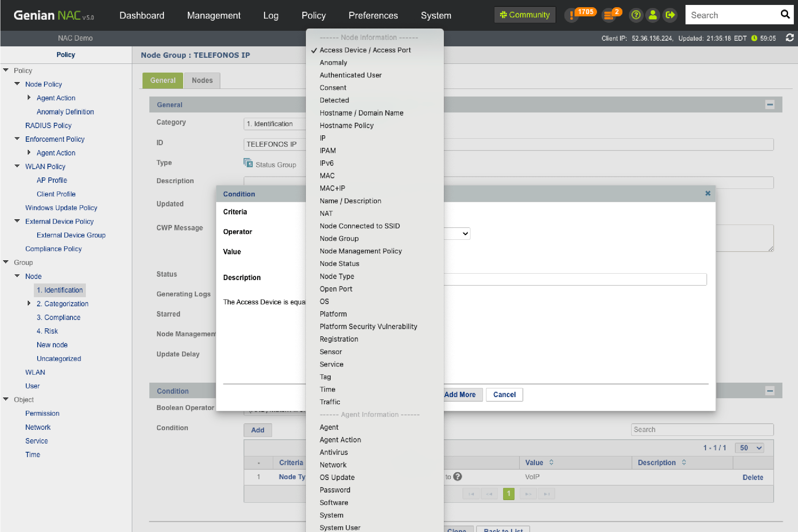The width and height of the screenshot is (798, 532).
Task: Open the alerts icon with 1705 badge
Action: point(572,15)
